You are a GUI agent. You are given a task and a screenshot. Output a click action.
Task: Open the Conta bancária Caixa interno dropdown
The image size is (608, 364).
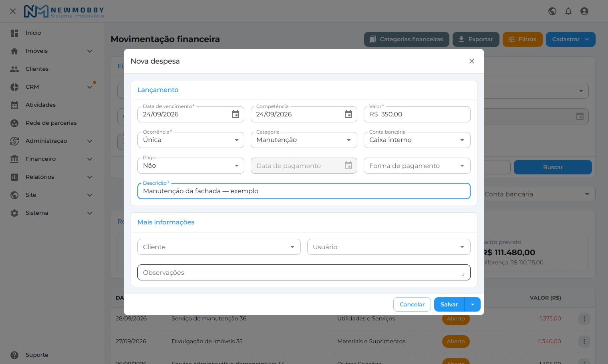tap(417, 140)
